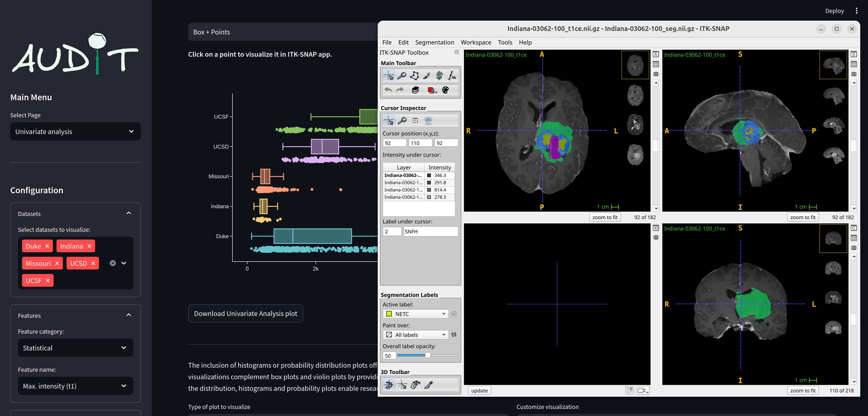Select the Paintbrush tool
This screenshot has width=868, height=416.
427,76
